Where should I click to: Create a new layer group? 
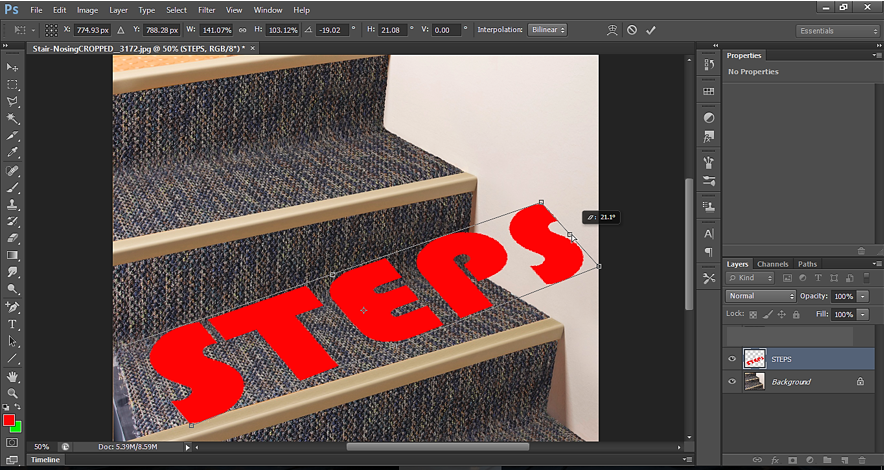click(827, 460)
